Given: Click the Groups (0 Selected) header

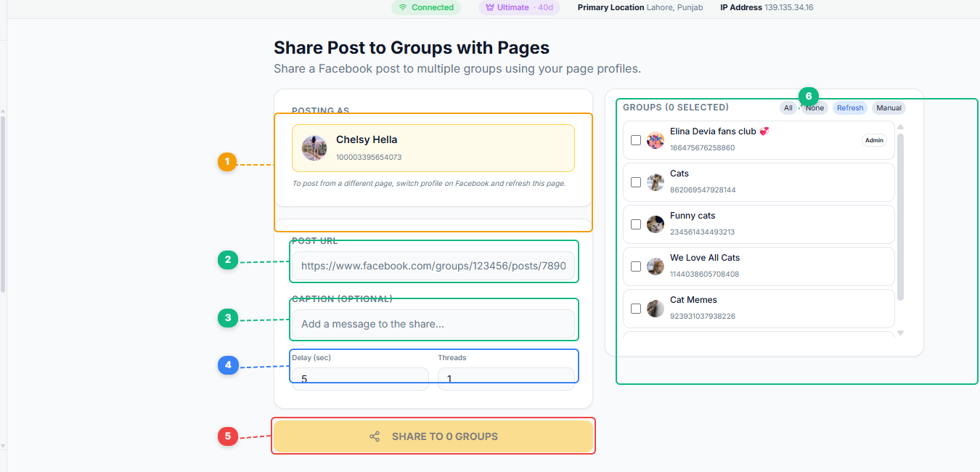Looking at the screenshot, I should (x=676, y=107).
